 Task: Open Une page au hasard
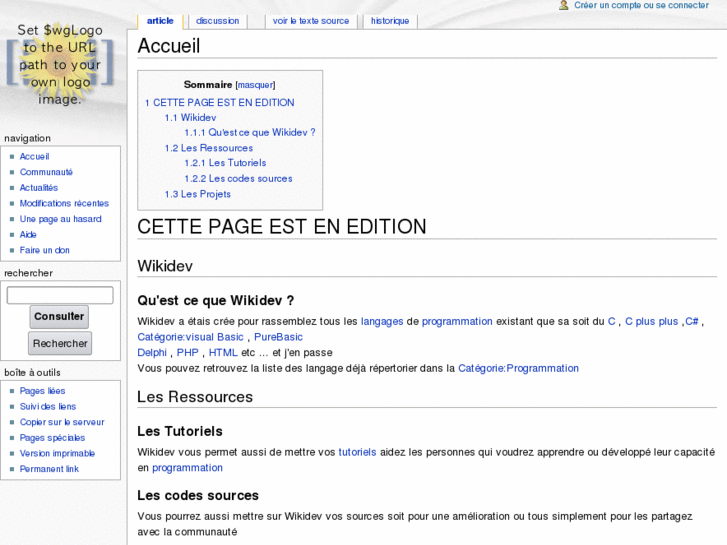point(61,219)
